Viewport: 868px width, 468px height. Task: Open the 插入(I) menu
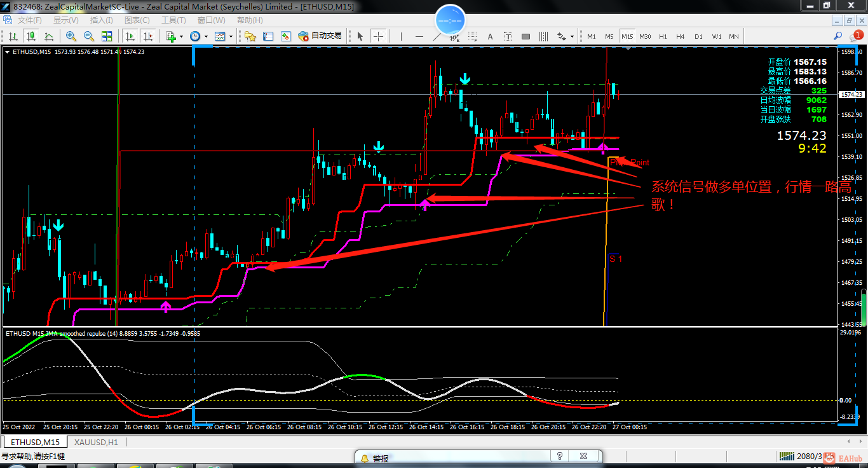tap(102, 20)
